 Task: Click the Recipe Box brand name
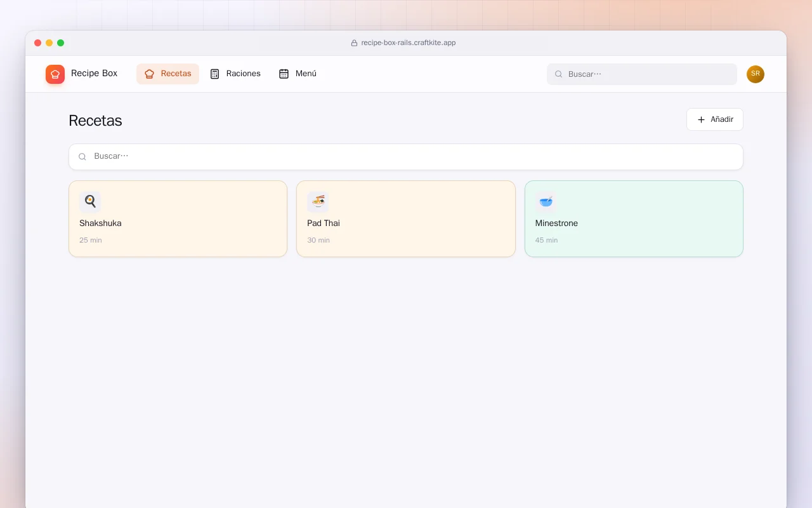[x=94, y=74]
